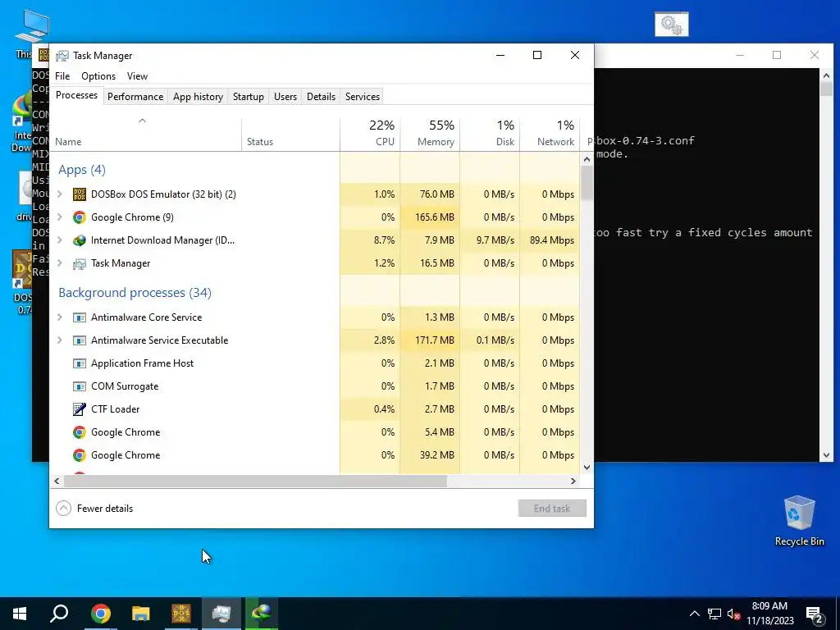Click the horizontal scrollbar thumb in Task Manager
The width and height of the screenshot is (840, 630).
255,481
